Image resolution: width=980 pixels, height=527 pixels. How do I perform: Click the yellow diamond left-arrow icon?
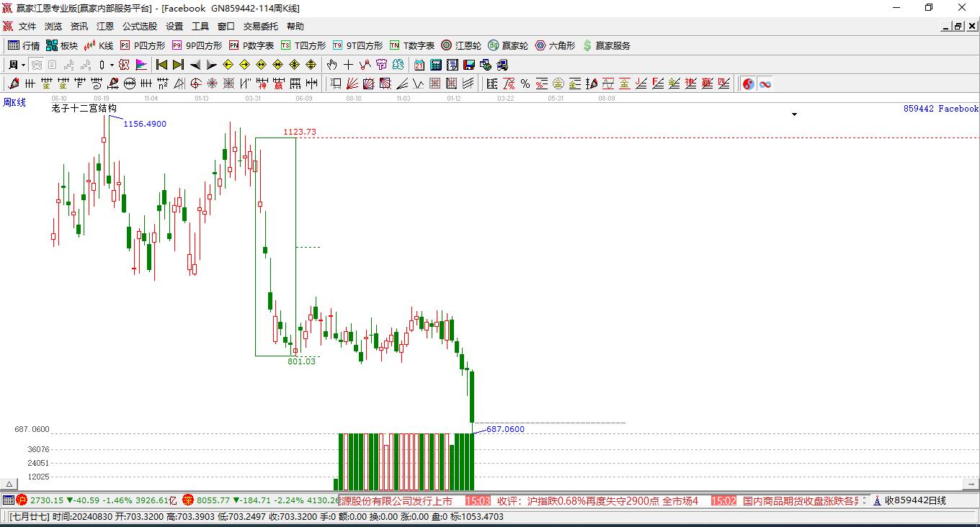point(228,65)
